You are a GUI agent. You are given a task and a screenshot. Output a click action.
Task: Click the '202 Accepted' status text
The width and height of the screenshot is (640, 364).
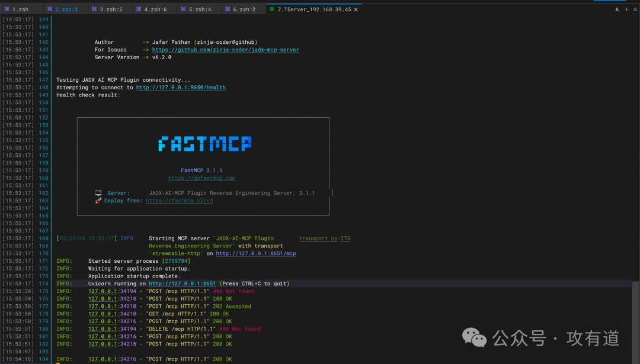(x=232, y=306)
